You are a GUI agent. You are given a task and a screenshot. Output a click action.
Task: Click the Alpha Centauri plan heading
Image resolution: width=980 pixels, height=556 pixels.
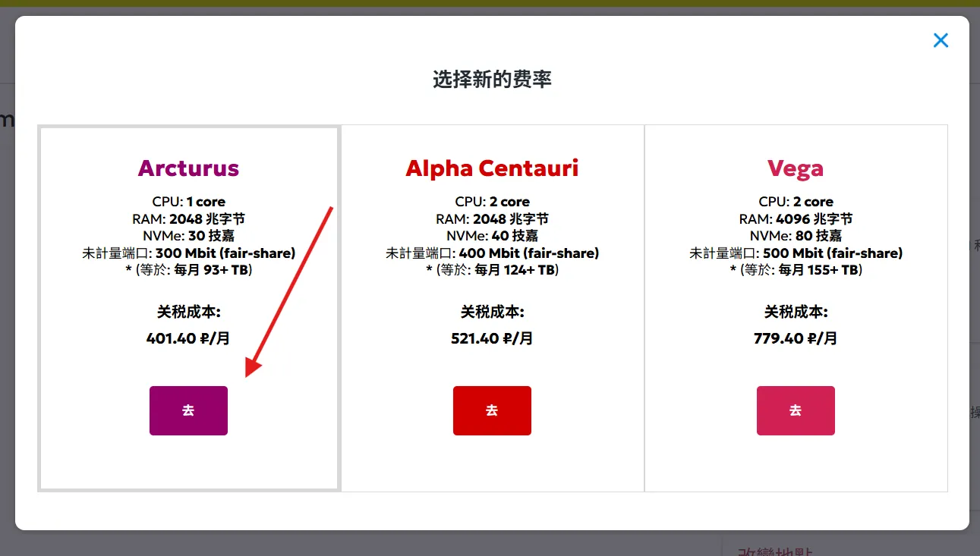[x=492, y=168]
